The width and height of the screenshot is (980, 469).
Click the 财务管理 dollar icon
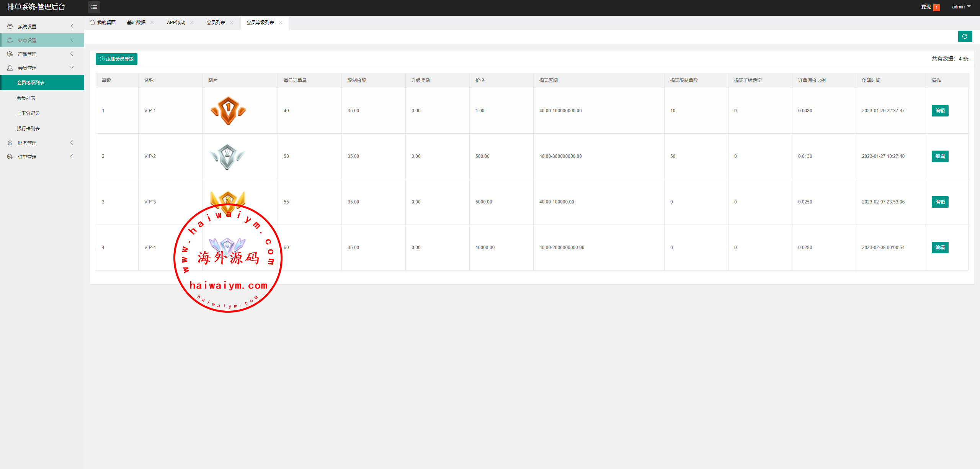pos(10,143)
